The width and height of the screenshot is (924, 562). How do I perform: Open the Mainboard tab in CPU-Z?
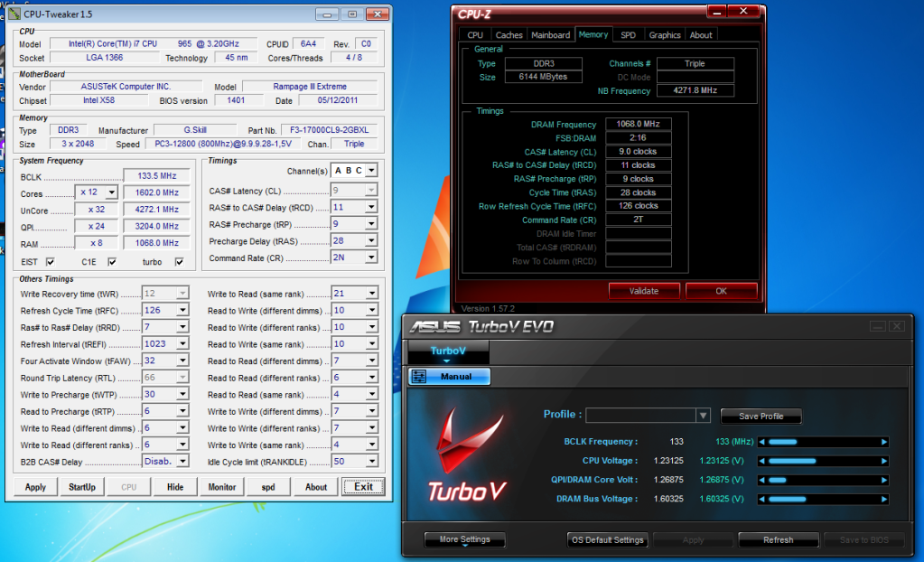point(550,35)
